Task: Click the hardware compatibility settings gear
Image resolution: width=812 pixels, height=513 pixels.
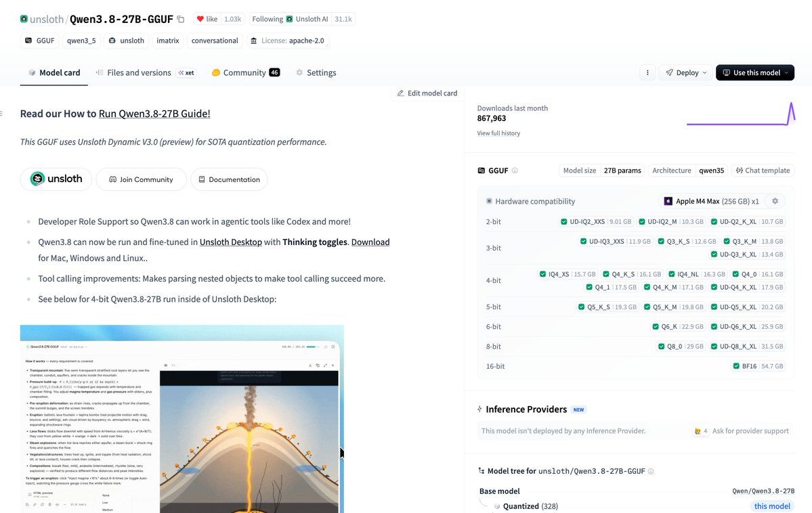Action: click(775, 201)
